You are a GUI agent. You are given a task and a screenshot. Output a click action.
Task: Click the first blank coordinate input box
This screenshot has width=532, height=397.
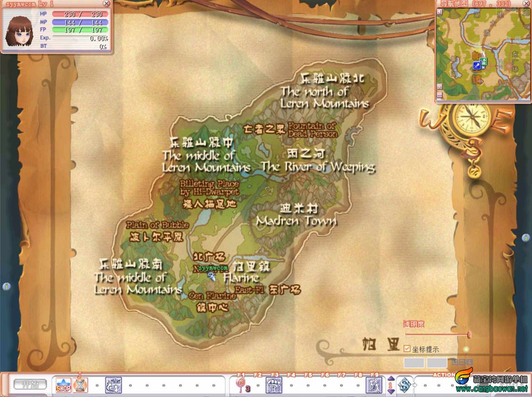[413, 363]
